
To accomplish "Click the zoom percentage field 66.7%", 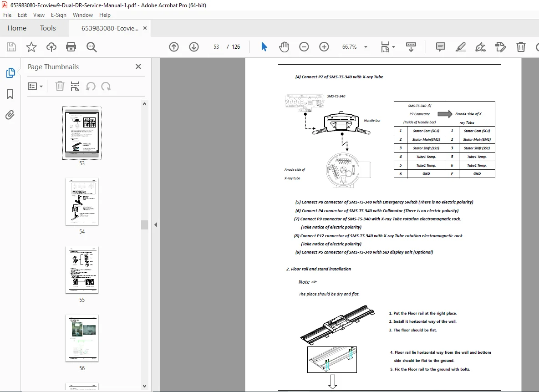I will coord(350,47).
